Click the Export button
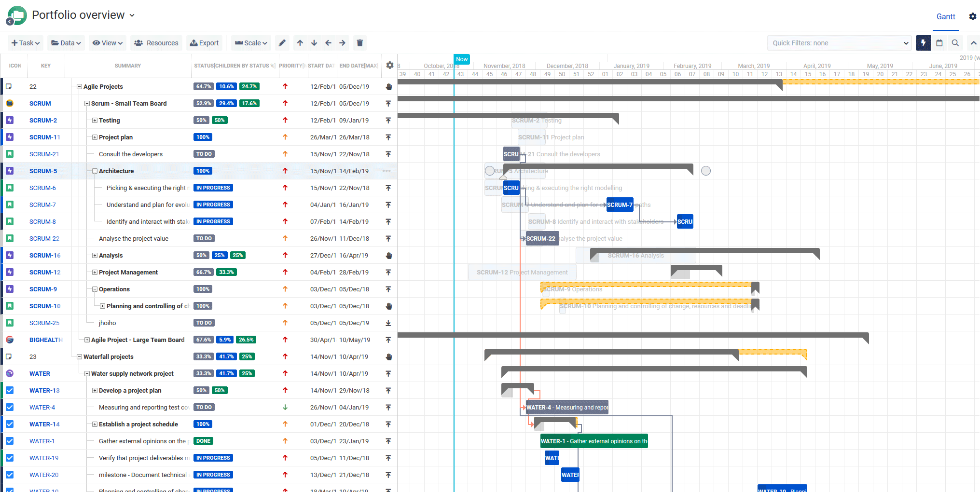 [x=205, y=43]
